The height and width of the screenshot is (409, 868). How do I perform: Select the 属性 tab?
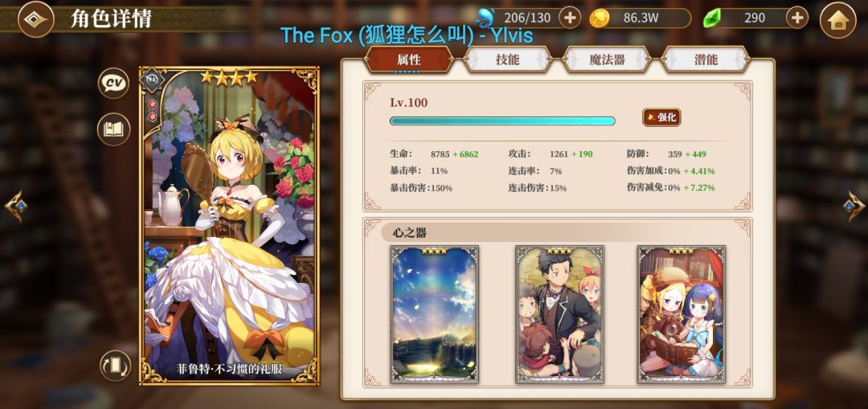coord(409,59)
